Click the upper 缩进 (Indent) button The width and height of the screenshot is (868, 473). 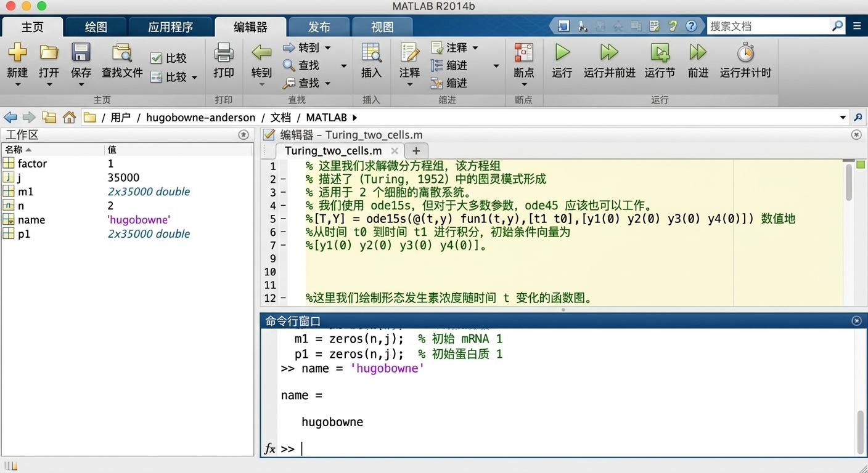449,65
